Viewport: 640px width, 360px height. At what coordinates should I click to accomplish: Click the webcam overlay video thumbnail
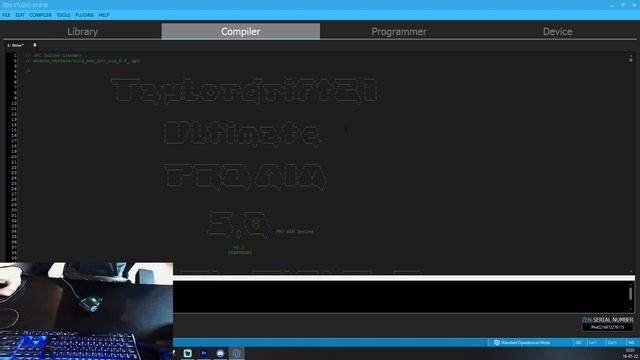point(86,311)
